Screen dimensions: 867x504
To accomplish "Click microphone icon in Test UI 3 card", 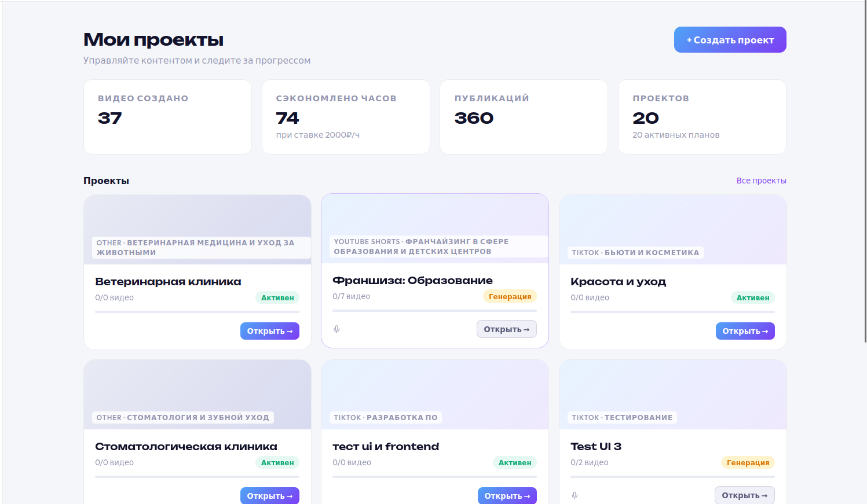I will (x=575, y=495).
